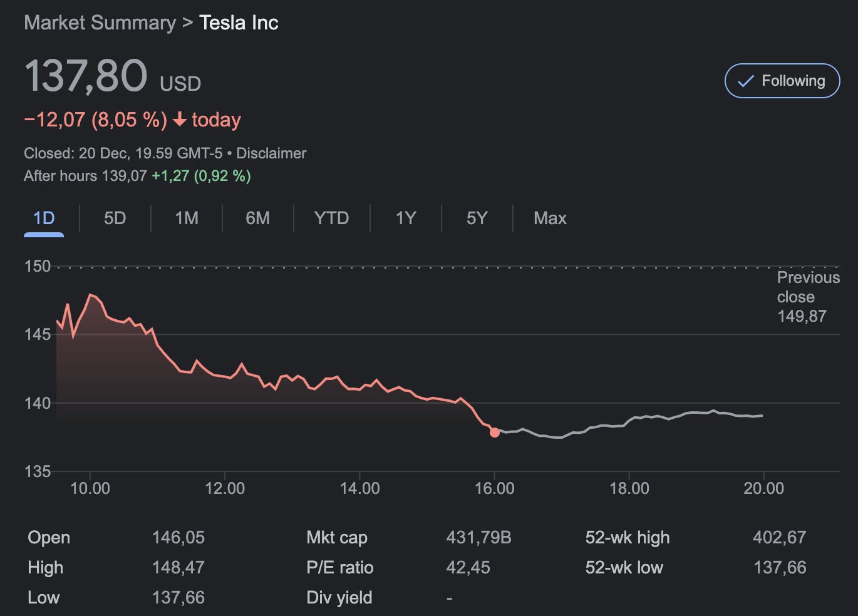Viewport: 858px width, 616px height.
Task: Click the P/E ratio value 42,45
Action: click(468, 567)
